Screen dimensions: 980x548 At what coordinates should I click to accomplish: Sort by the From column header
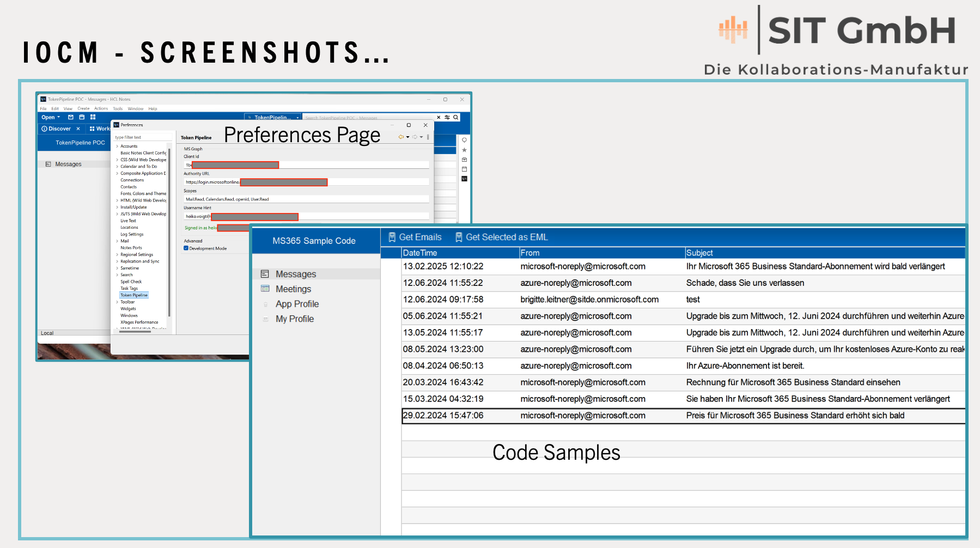[602, 253]
